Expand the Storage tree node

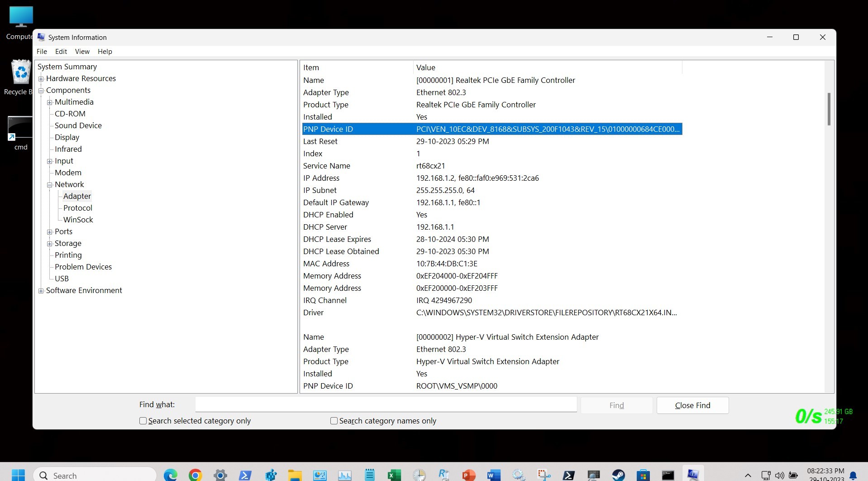tap(50, 244)
